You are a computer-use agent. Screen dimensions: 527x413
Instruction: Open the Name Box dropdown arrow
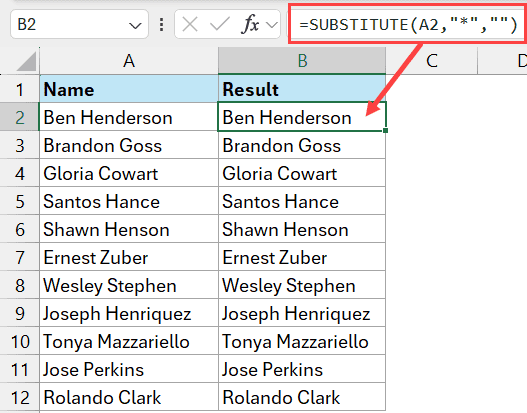click(x=135, y=25)
